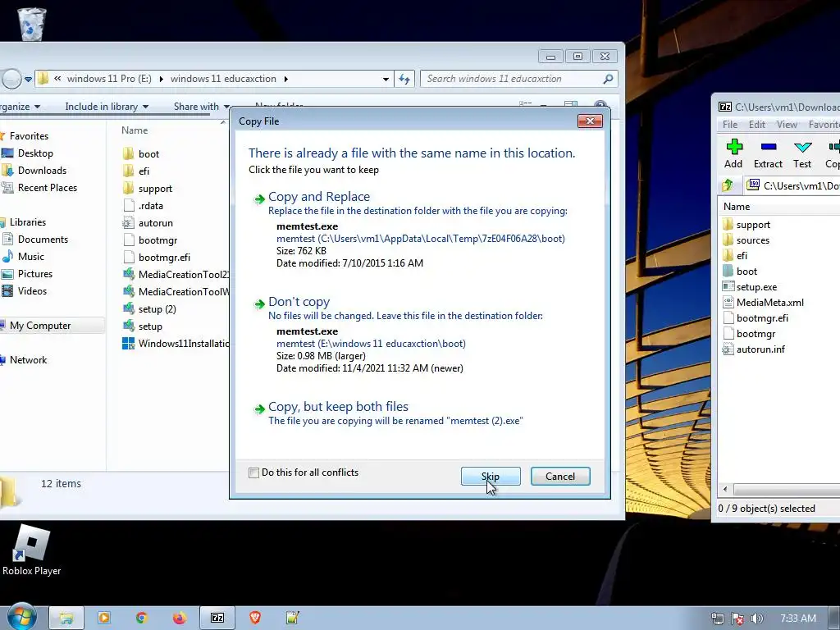Click the Add button in 7-Zip
The height and width of the screenshot is (630, 840).
[x=733, y=154]
